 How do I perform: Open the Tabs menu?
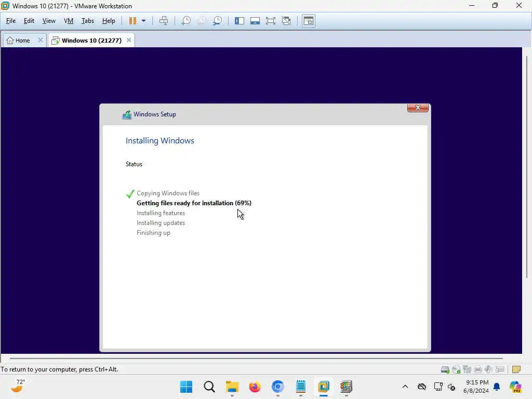tap(87, 21)
